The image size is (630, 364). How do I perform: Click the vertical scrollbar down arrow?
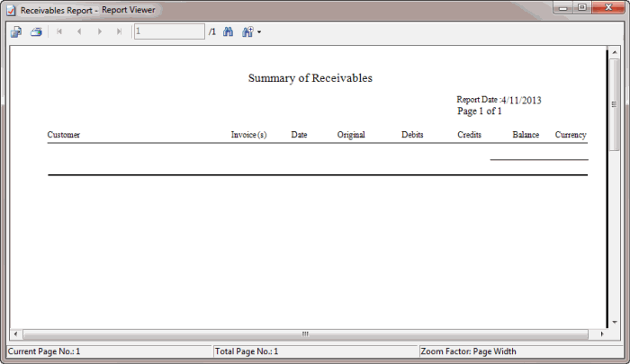click(614, 322)
